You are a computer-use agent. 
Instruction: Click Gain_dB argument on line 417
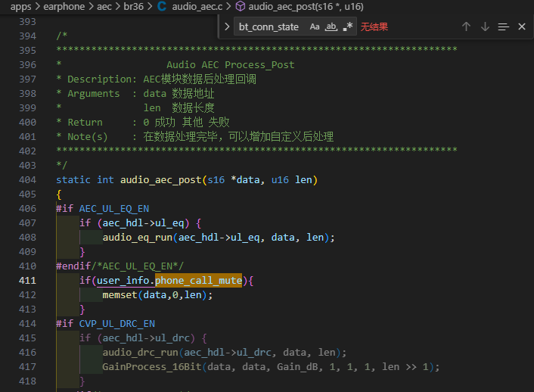pyautogui.click(x=297, y=367)
